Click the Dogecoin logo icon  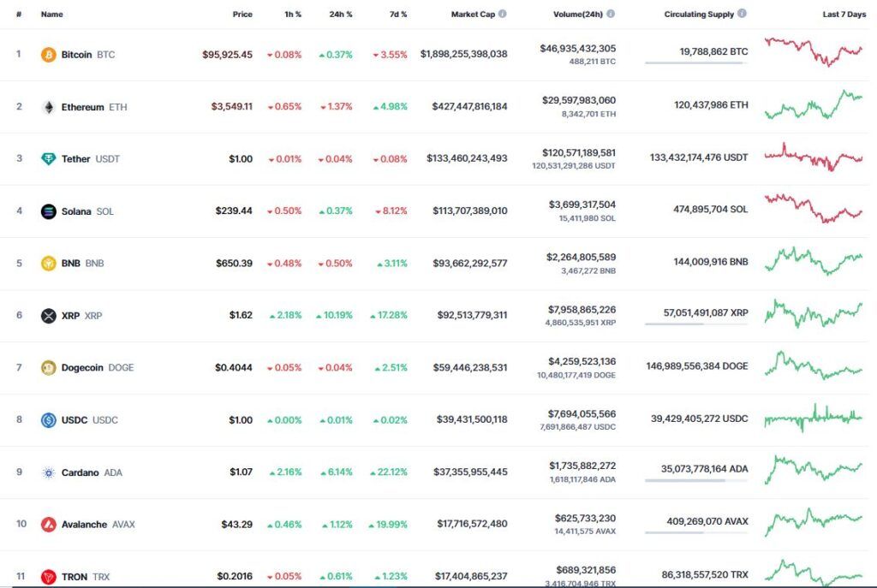[x=49, y=368]
